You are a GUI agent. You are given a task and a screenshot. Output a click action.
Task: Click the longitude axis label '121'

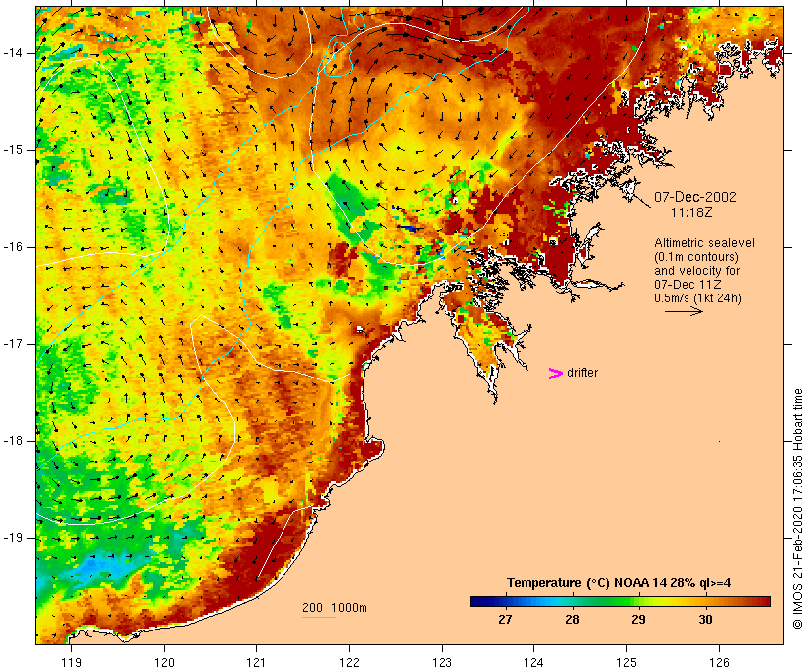coord(256,663)
